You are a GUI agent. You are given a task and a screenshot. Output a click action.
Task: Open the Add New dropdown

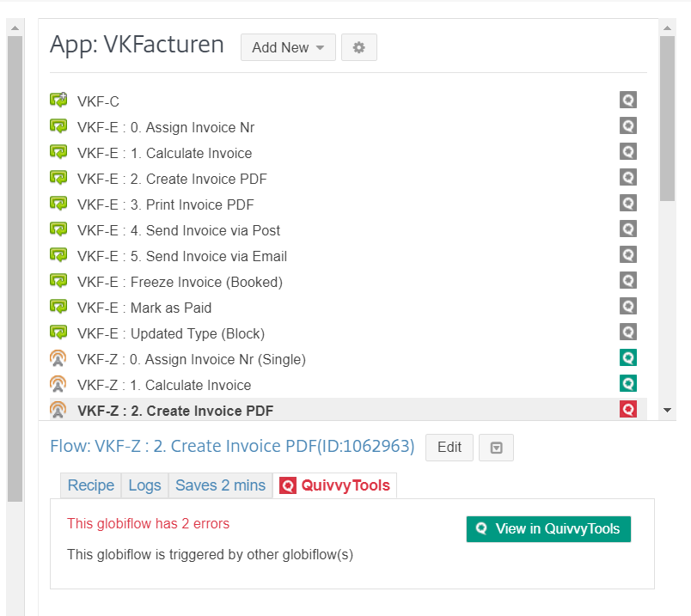click(288, 47)
